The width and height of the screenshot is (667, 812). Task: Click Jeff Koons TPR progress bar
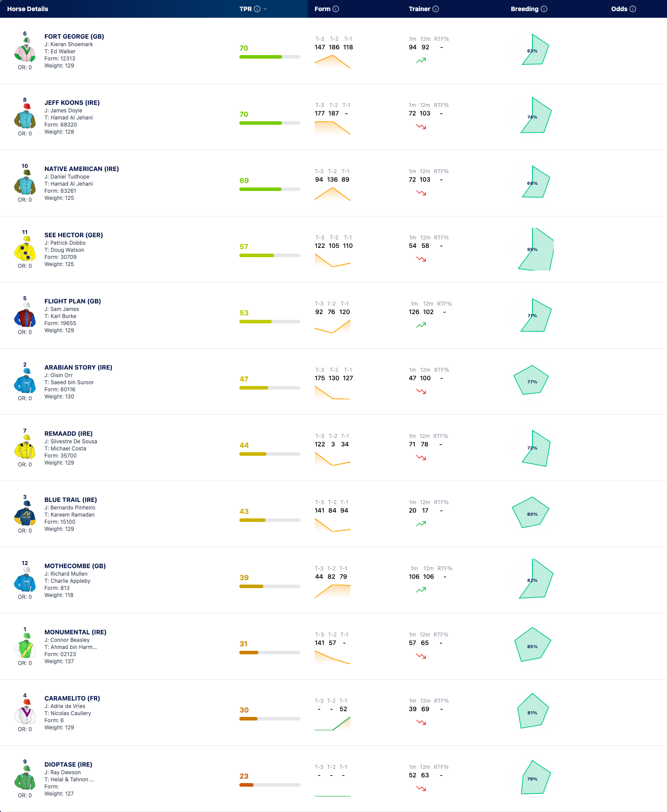[x=270, y=123]
